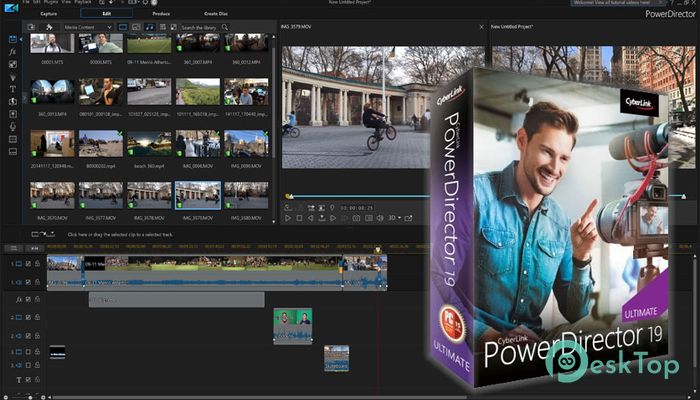Viewport: 700px width, 400px height.
Task: Switch to the Capture tab
Action: point(49,14)
